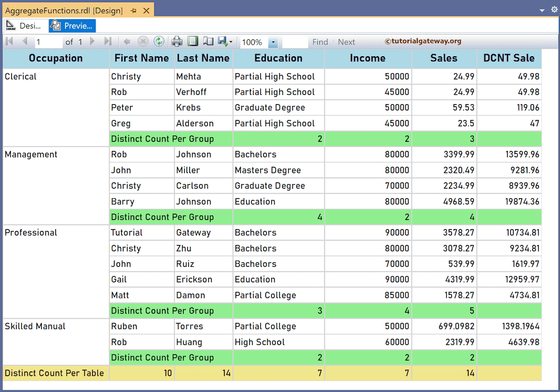The image size is (560, 392).
Task: Stop the report rendering
Action: coord(143,42)
